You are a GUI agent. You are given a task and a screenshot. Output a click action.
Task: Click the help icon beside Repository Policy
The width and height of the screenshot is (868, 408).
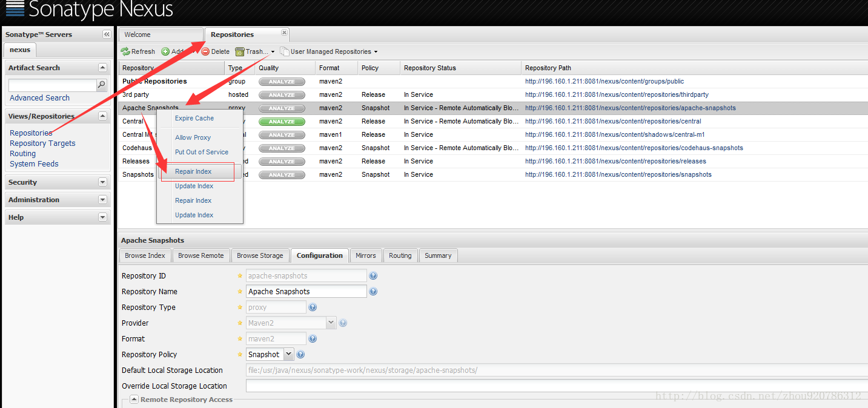pyautogui.click(x=300, y=354)
